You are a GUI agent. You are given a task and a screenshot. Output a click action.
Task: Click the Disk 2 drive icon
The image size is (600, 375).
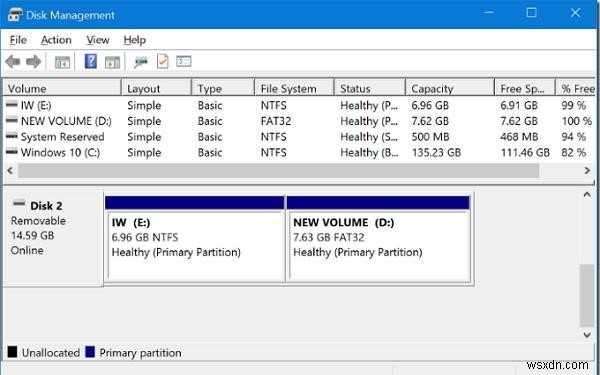(19, 203)
